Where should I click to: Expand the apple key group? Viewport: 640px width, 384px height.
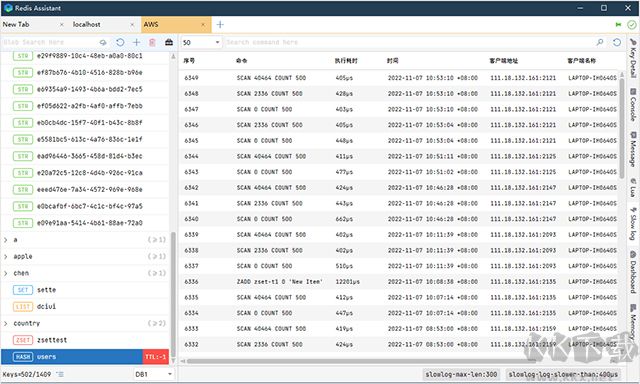coord(6,257)
